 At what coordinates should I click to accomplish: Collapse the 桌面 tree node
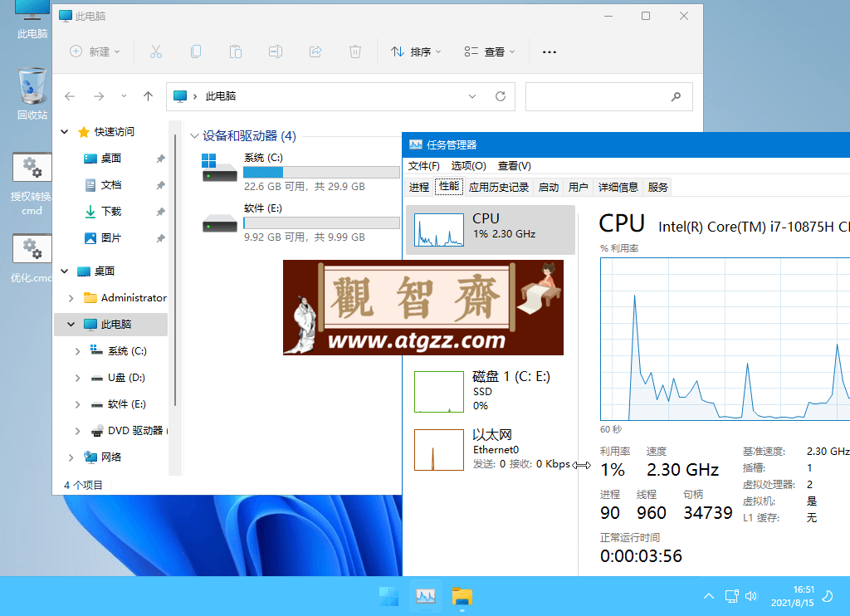click(65, 271)
